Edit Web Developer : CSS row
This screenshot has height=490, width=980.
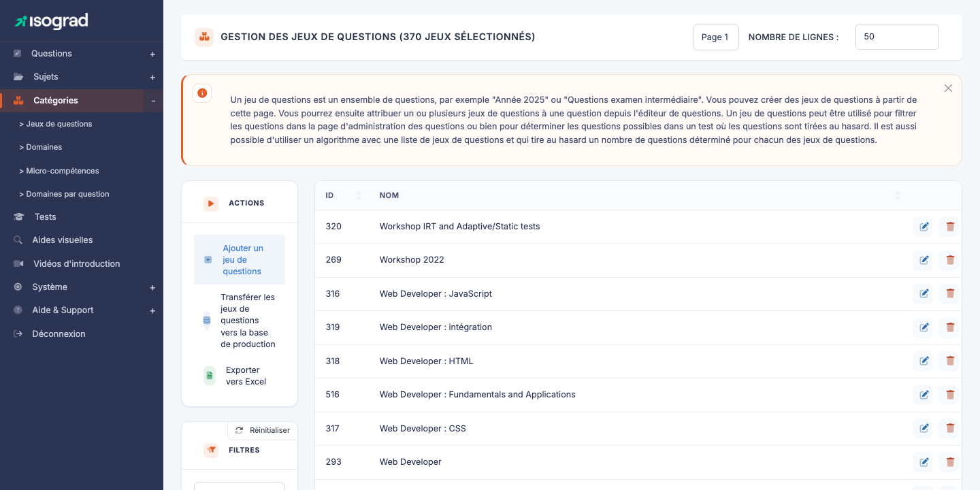coord(924,429)
